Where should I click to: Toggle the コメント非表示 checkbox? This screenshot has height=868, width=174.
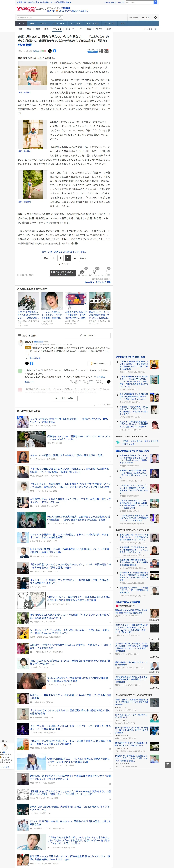pos(96,404)
